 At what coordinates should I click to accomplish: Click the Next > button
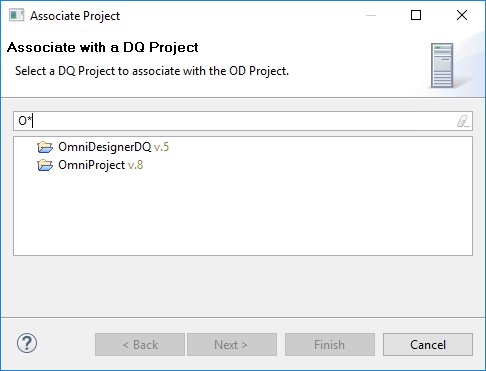[x=232, y=345]
